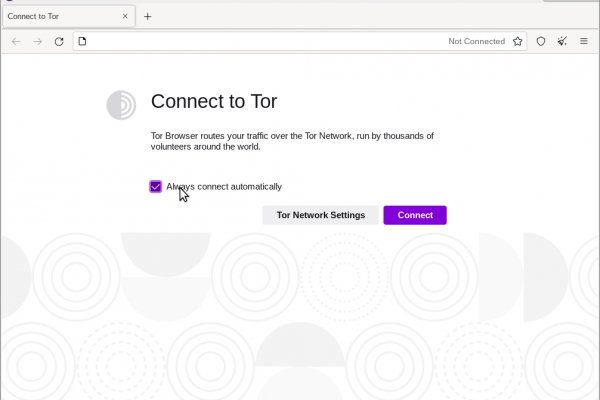
Task: Open the security level shield icon
Action: pyautogui.click(x=541, y=41)
